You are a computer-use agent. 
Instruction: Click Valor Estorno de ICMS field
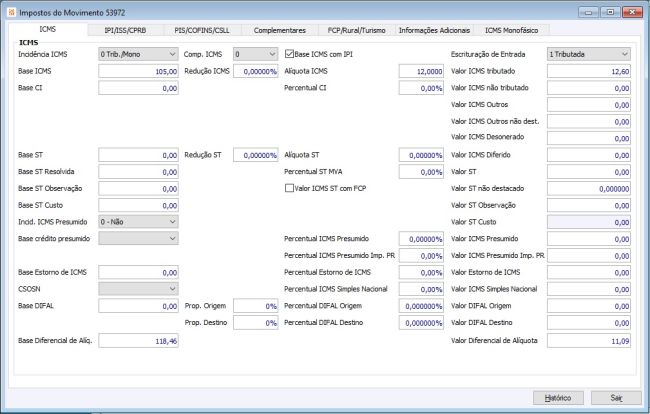(x=589, y=272)
